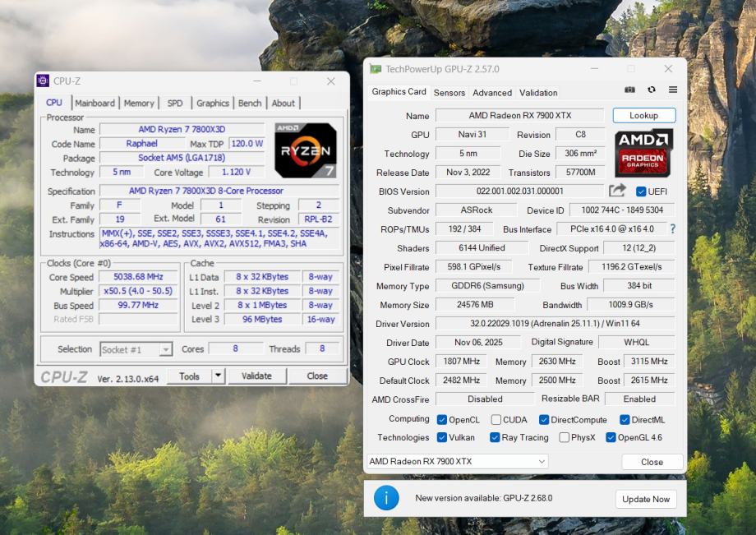Open the About tab in CPU-Z
Image resolution: width=756 pixels, height=535 pixels.
[x=283, y=104]
